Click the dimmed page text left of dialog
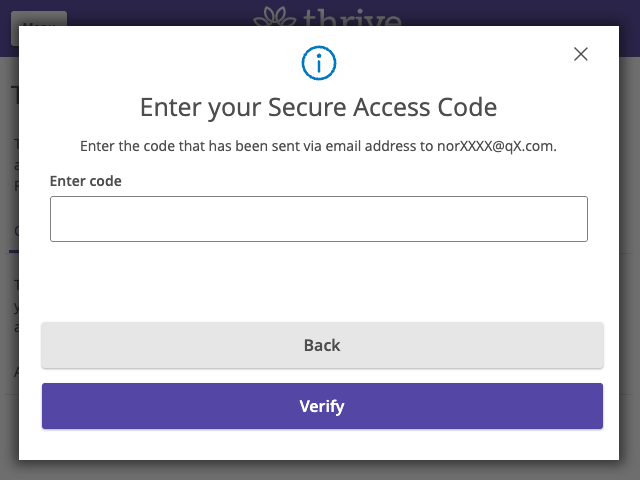 click(x=16, y=165)
